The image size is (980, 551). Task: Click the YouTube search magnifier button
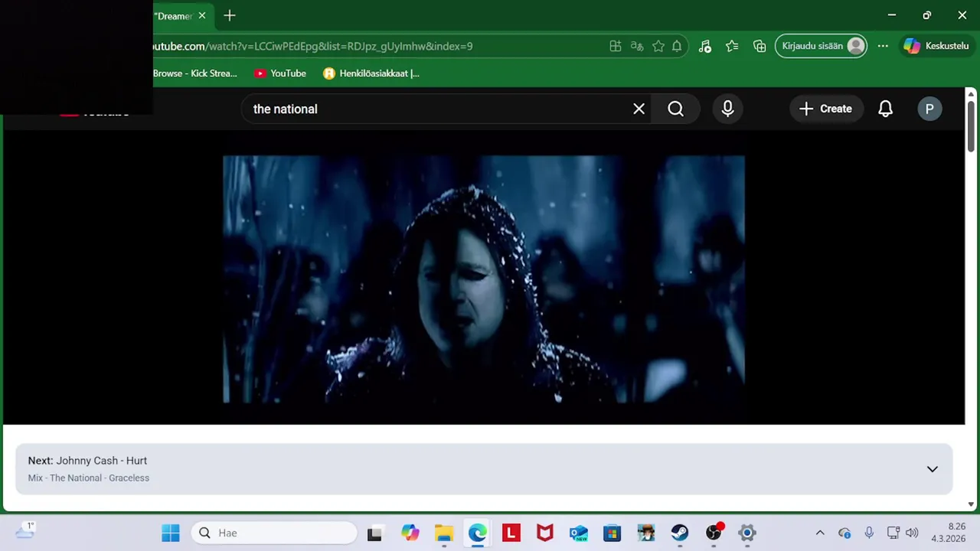[x=676, y=109]
